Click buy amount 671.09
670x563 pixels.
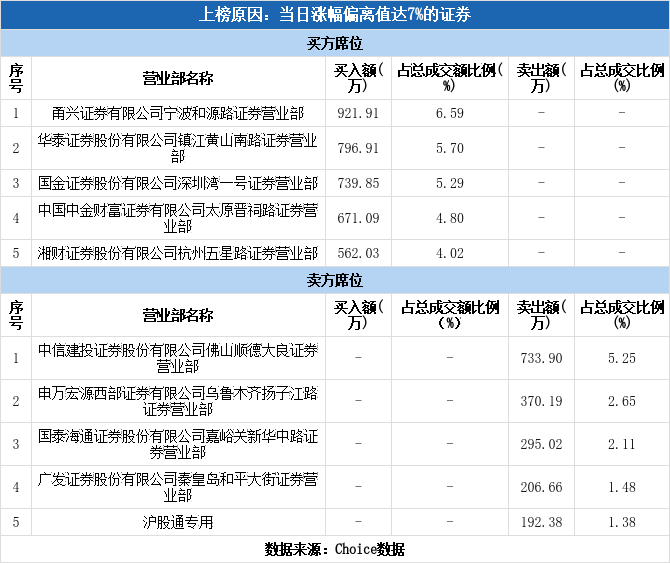358,218
